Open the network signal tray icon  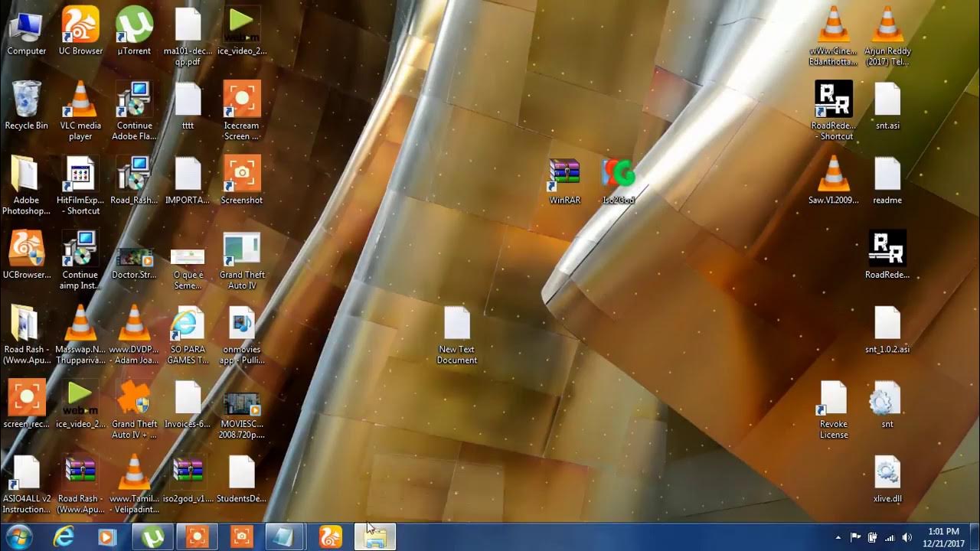point(890,537)
